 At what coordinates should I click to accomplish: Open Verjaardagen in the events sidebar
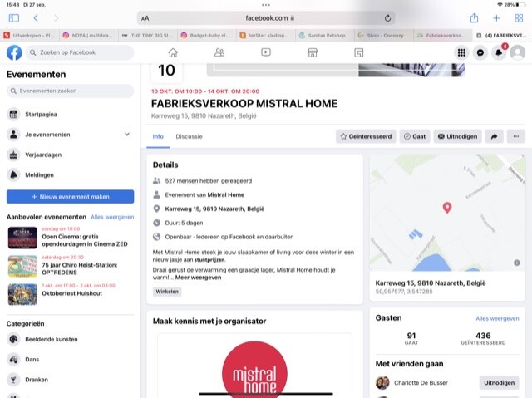(x=70, y=155)
